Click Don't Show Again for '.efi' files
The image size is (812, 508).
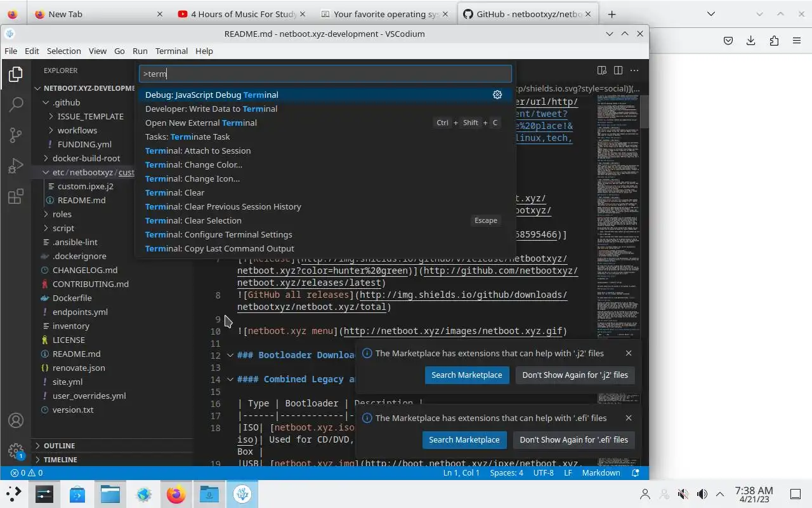[x=573, y=439]
